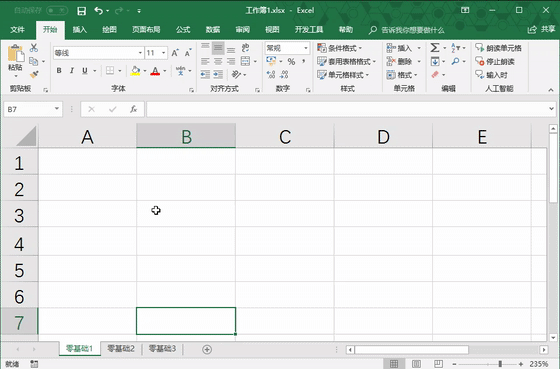Decrease indent icon

coord(205,75)
